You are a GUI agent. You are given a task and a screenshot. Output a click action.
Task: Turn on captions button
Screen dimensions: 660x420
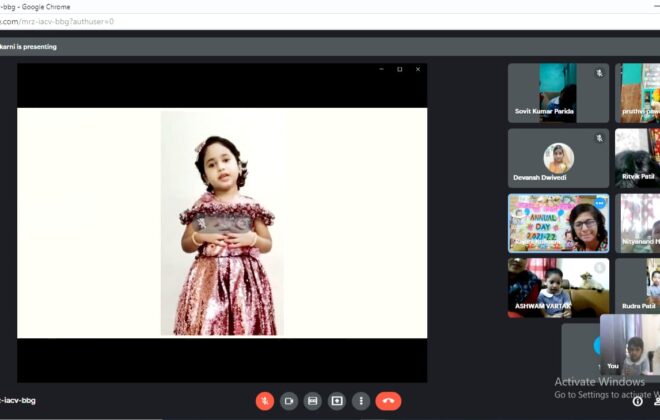(313, 401)
